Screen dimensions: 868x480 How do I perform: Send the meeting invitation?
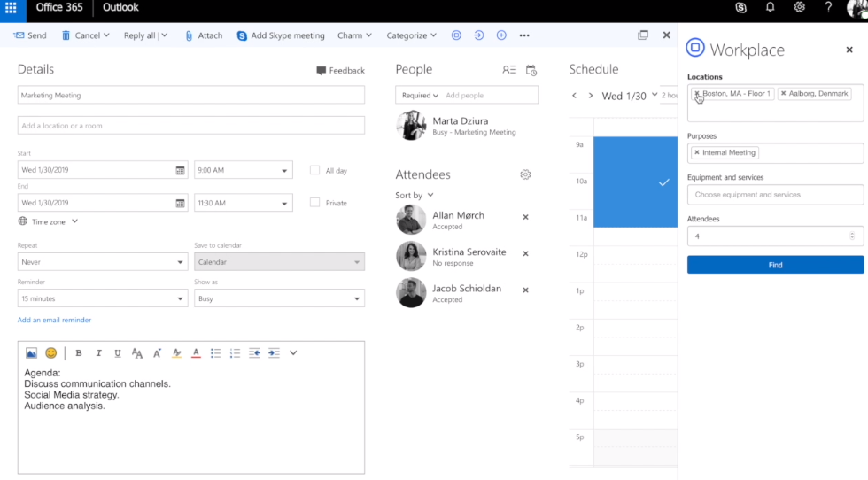(30, 35)
